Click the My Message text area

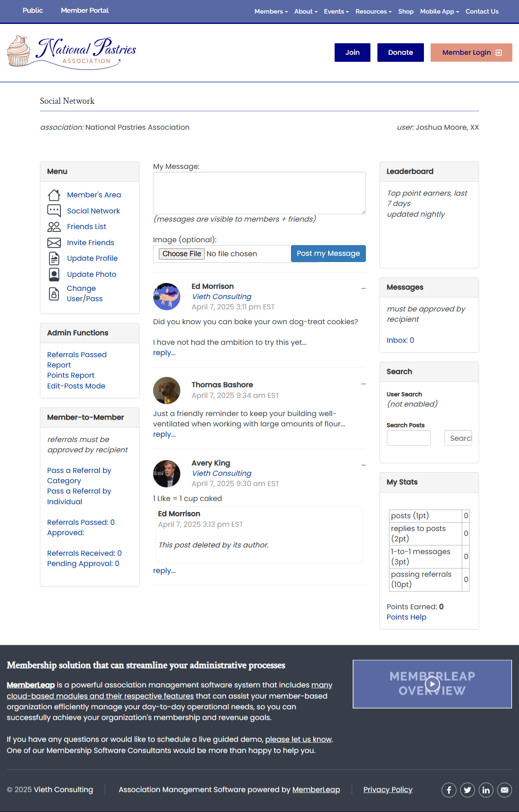[x=259, y=193]
